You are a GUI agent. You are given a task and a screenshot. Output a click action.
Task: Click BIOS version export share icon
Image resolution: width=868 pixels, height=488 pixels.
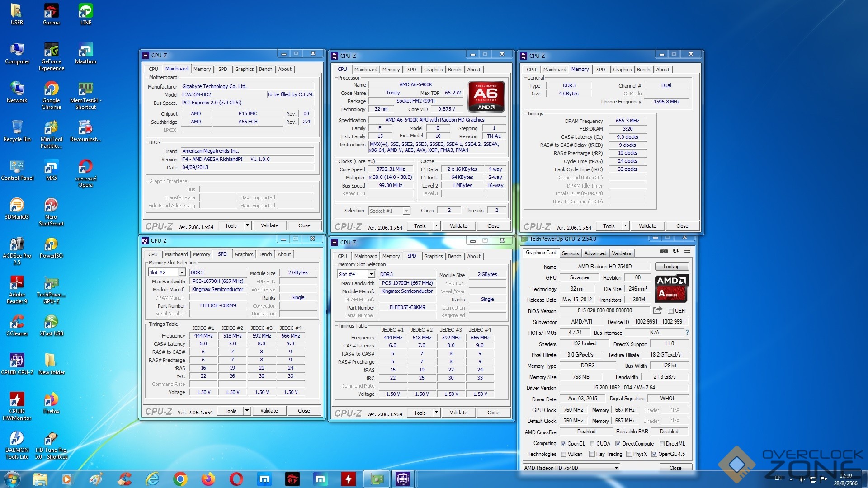click(x=657, y=310)
